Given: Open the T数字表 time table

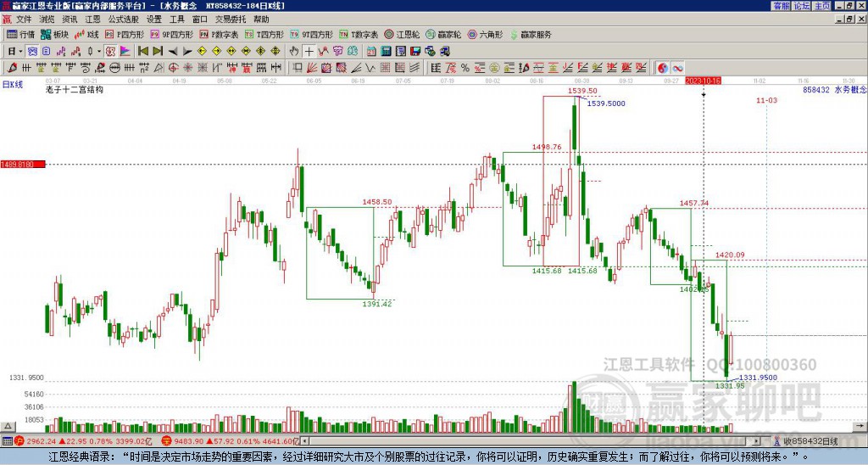Looking at the screenshot, I should (x=359, y=34).
